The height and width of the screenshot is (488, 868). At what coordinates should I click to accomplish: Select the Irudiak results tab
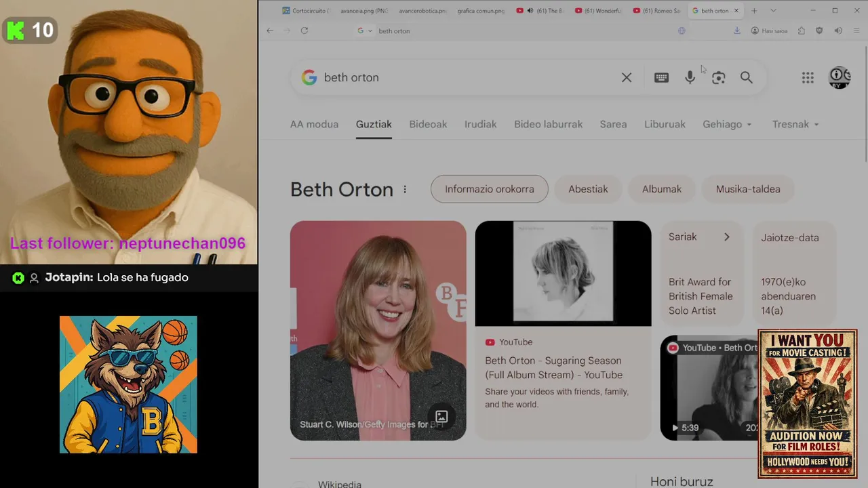[480, 124]
